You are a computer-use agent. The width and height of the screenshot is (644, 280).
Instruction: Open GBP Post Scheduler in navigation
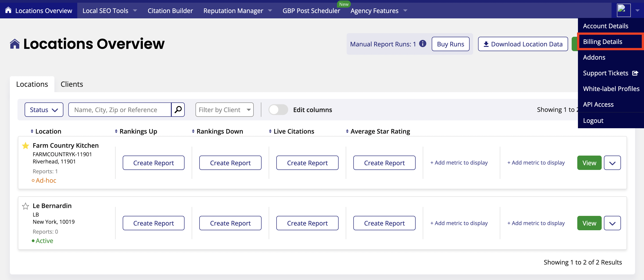click(311, 11)
